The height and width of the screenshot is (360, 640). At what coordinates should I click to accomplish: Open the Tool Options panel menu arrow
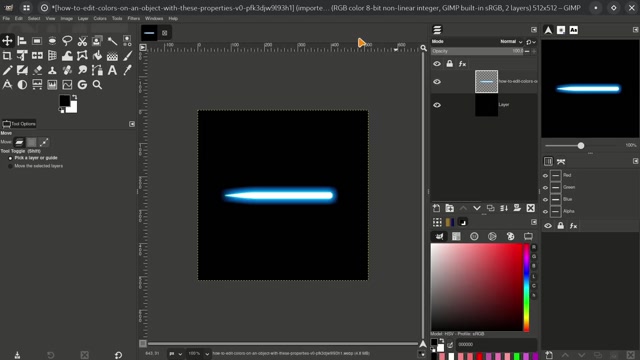pyautogui.click(x=132, y=124)
